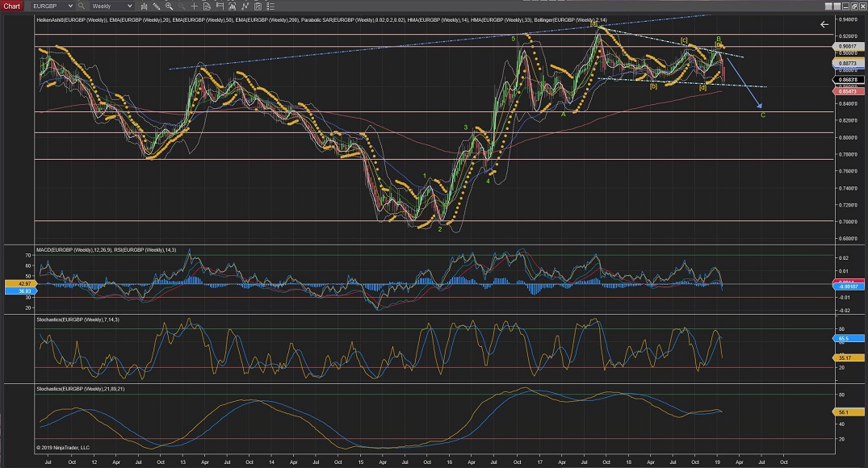The image size is (868, 468).
Task: Toggle the Chart Trader icon
Action: (x=220, y=6)
